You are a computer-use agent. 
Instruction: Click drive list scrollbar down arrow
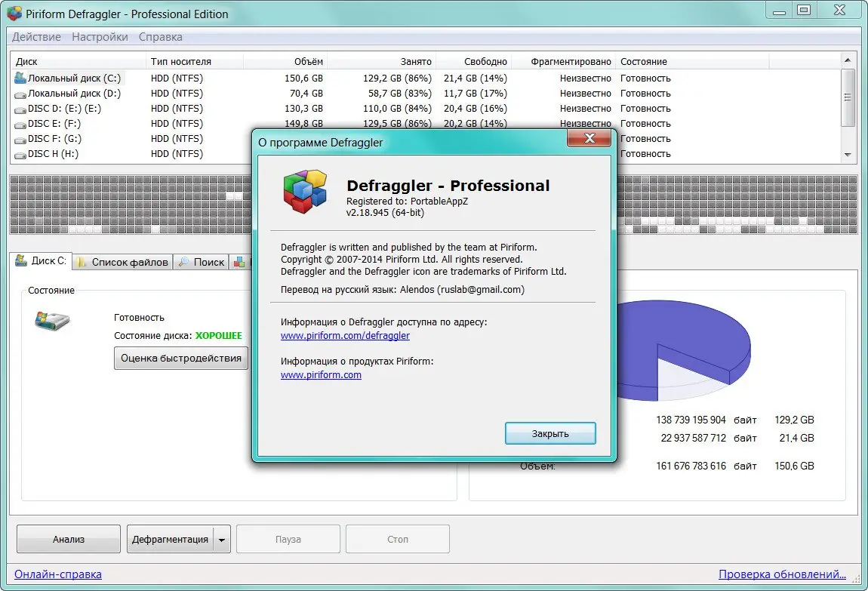click(x=848, y=155)
